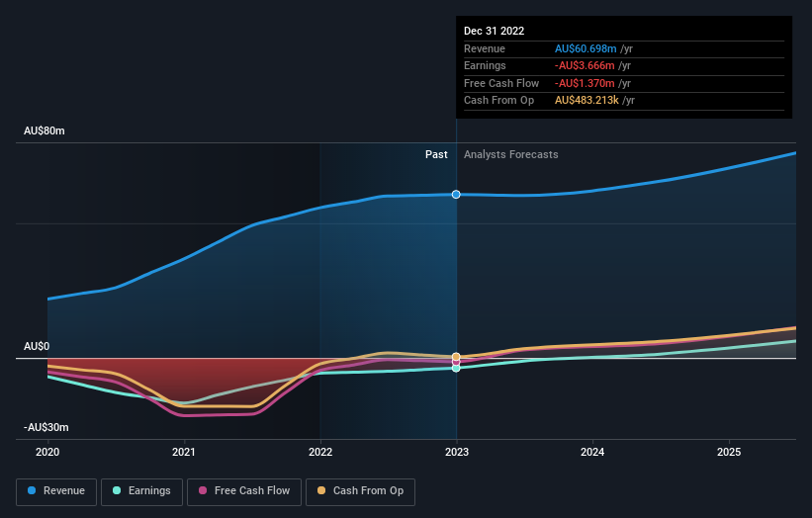Viewport: 812px width, 518px height.
Task: Click the blue Revenue legend dot
Action: click(32, 490)
